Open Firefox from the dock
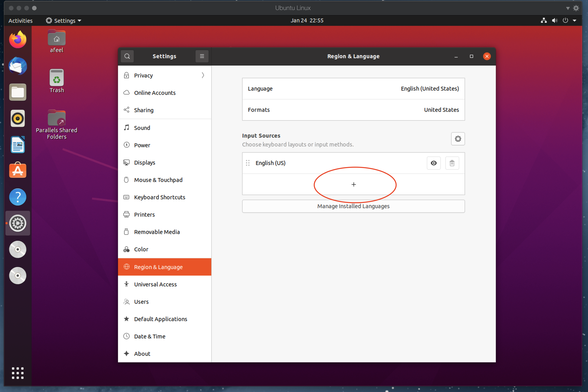 pos(18,40)
